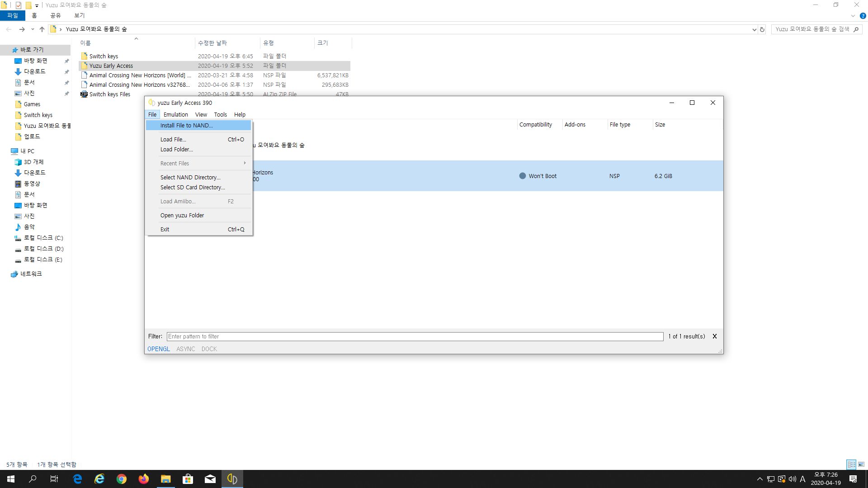Select the Switch keys folder in list
Screen dimensions: 868x488
pos(104,56)
